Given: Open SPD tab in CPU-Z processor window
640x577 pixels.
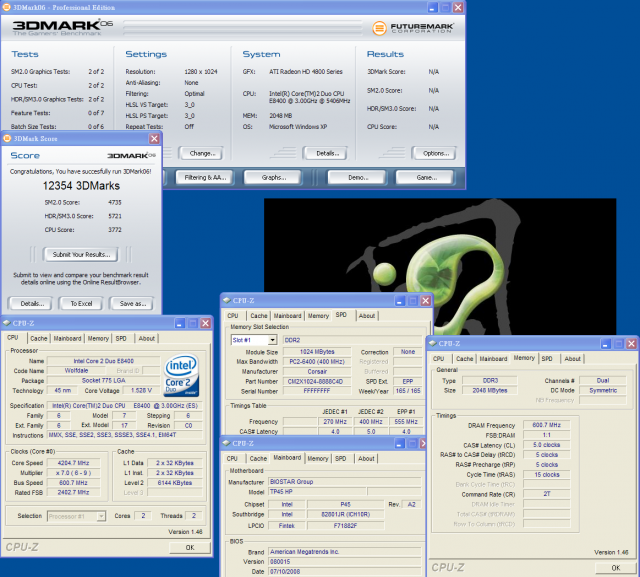Looking at the screenshot, I should pos(121,339).
